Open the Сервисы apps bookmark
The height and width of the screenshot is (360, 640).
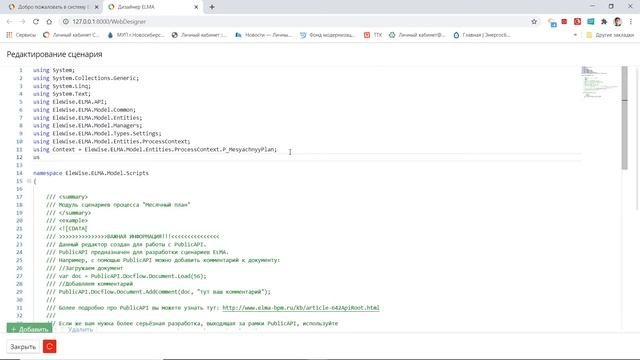click(21, 35)
